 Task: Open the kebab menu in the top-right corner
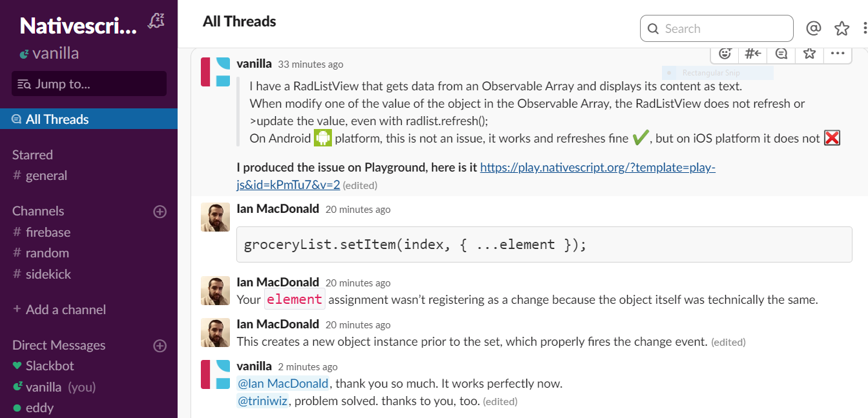(864, 28)
